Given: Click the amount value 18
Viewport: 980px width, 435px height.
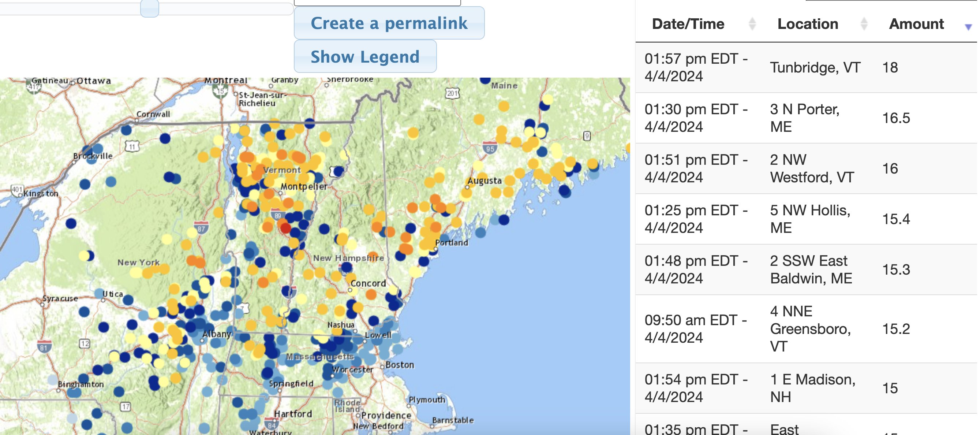Looking at the screenshot, I should click(x=890, y=68).
